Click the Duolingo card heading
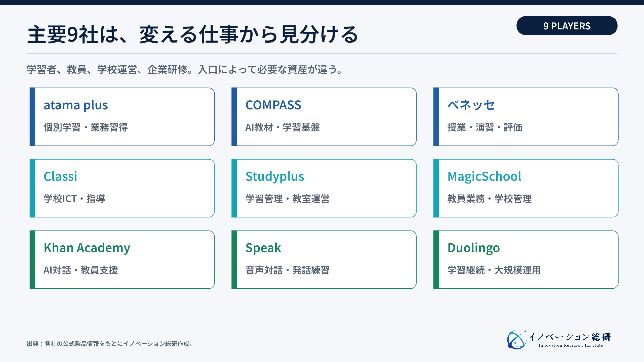 click(473, 248)
